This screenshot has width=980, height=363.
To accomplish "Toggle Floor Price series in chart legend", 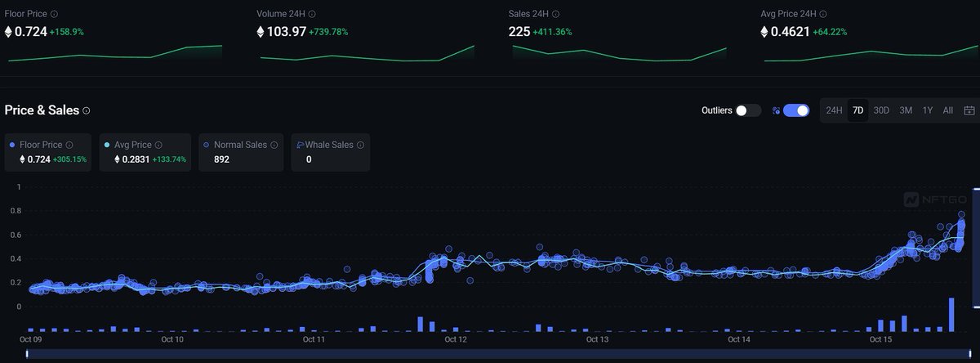I will [x=49, y=152].
